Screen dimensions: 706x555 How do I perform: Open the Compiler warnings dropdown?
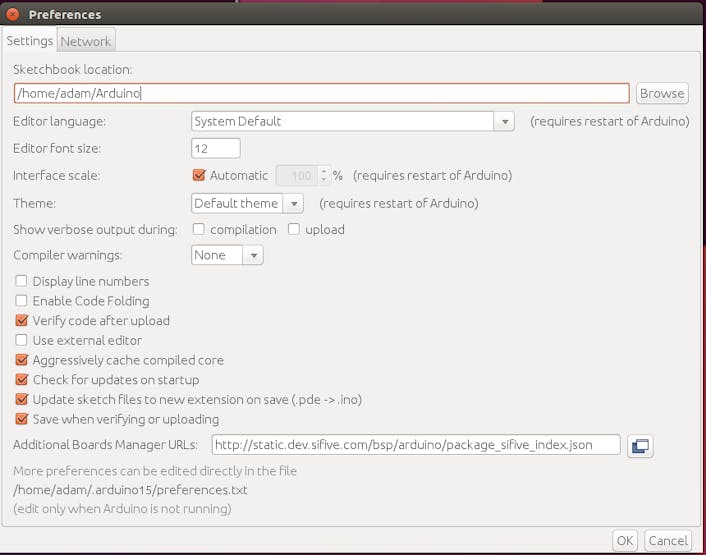click(x=227, y=255)
